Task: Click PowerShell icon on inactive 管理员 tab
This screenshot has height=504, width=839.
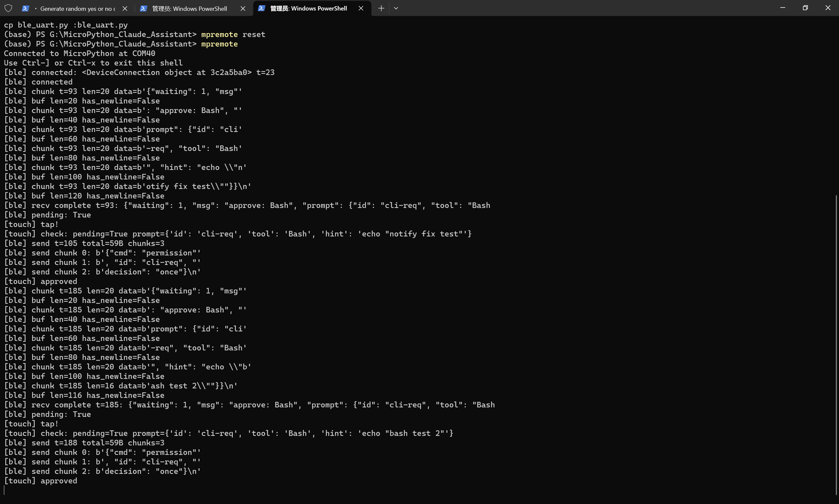Action: 144,9
